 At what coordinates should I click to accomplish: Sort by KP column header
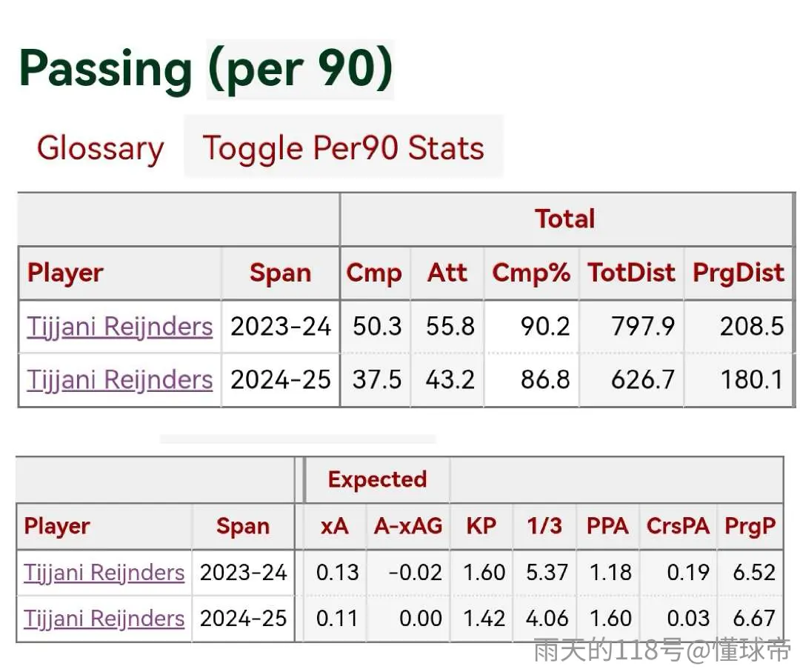[x=481, y=526]
